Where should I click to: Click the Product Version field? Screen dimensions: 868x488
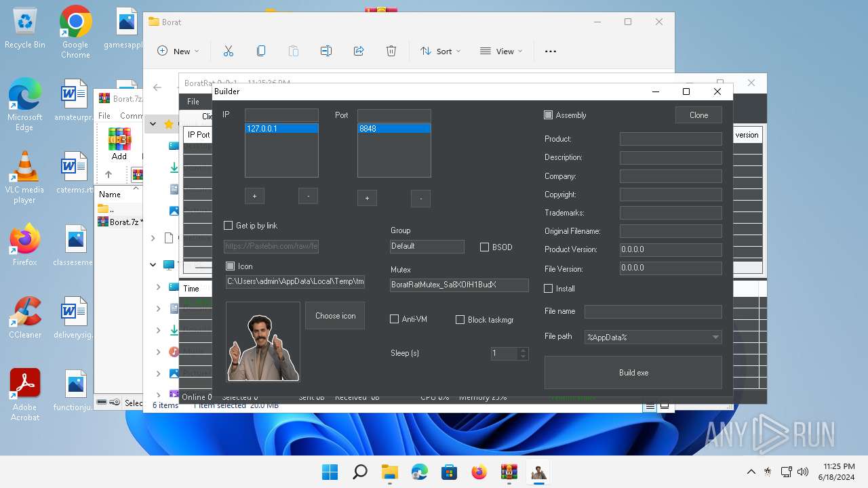coord(671,249)
